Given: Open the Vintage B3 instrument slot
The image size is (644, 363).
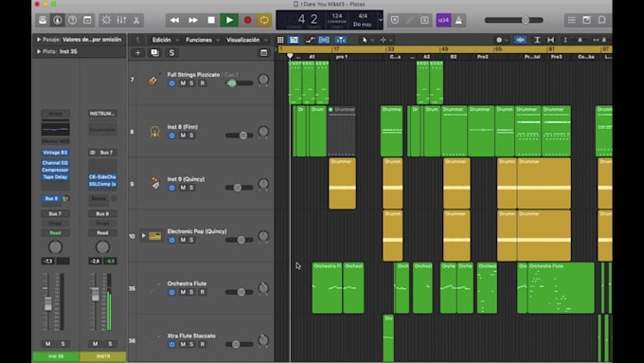Looking at the screenshot, I should (x=55, y=152).
